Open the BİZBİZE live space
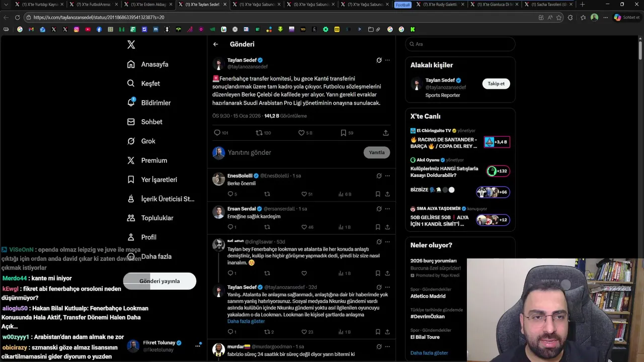Image resolution: width=644 pixels, height=362 pixels. [x=460, y=191]
